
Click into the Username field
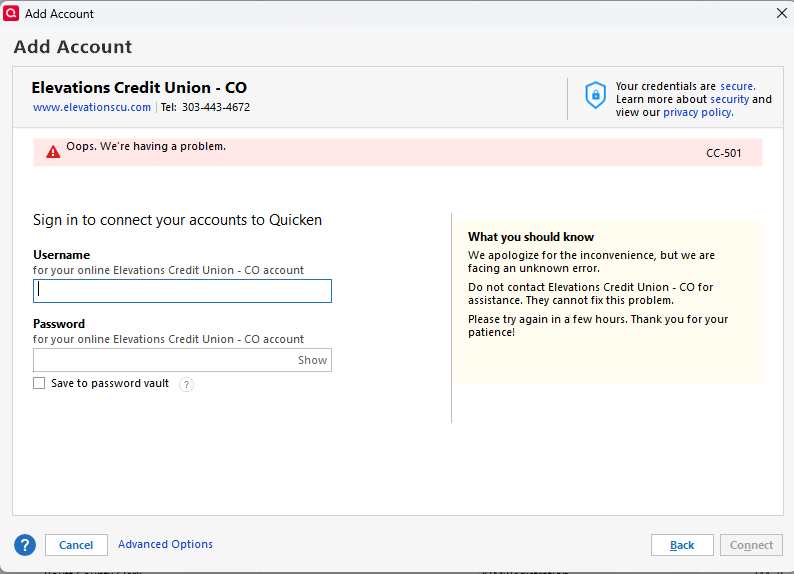pos(182,291)
